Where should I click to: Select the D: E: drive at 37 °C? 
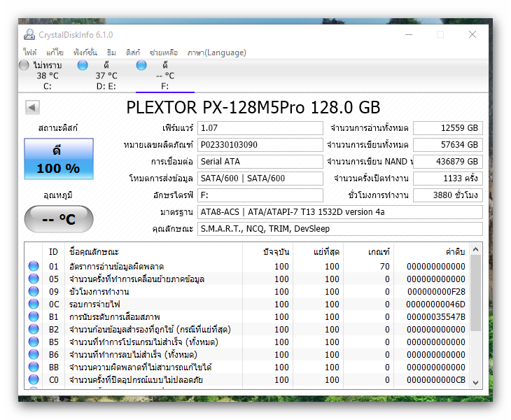click(106, 76)
